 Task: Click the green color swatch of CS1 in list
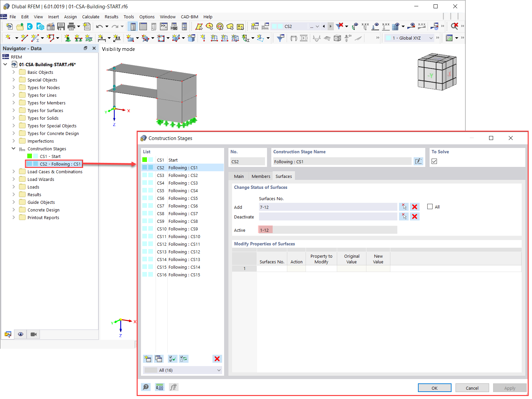pyautogui.click(x=145, y=160)
